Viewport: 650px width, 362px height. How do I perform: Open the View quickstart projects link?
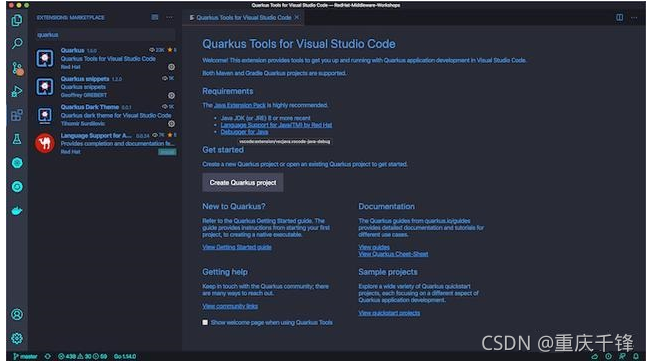(x=389, y=313)
